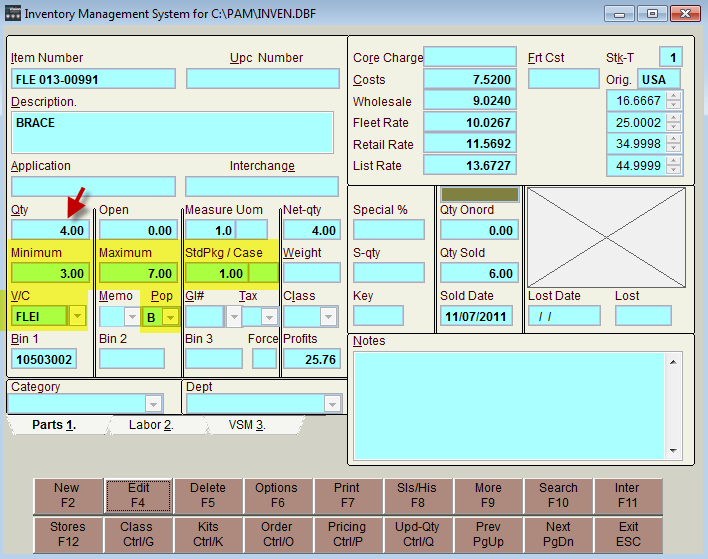Screen dimensions: 708x559
Task: Click the Orig. field showing USA
Action: 658,79
